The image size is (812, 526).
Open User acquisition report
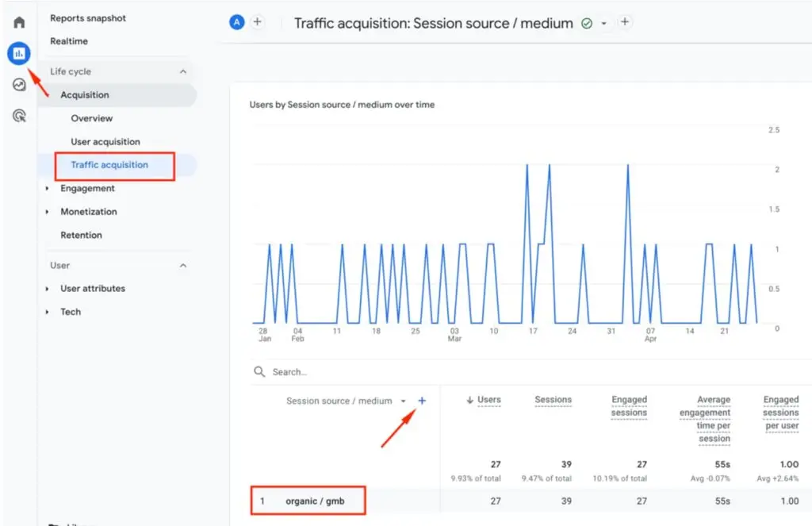click(105, 142)
